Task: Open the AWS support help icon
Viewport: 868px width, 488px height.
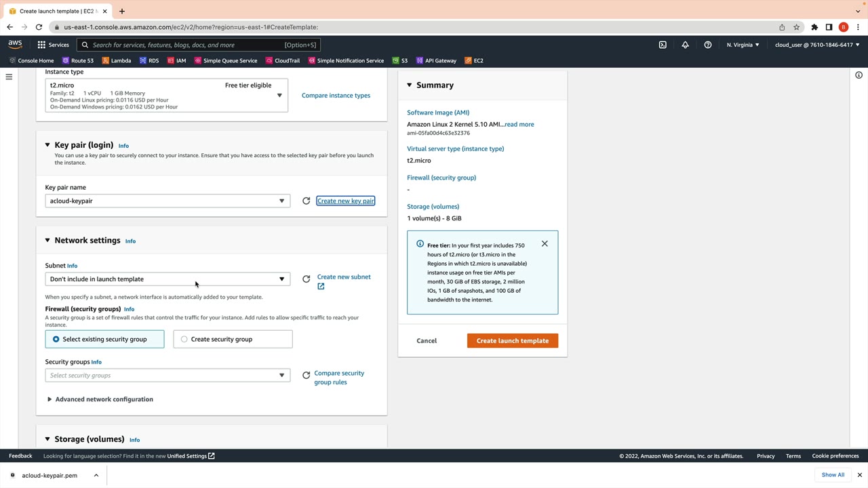Action: pyautogui.click(x=708, y=45)
